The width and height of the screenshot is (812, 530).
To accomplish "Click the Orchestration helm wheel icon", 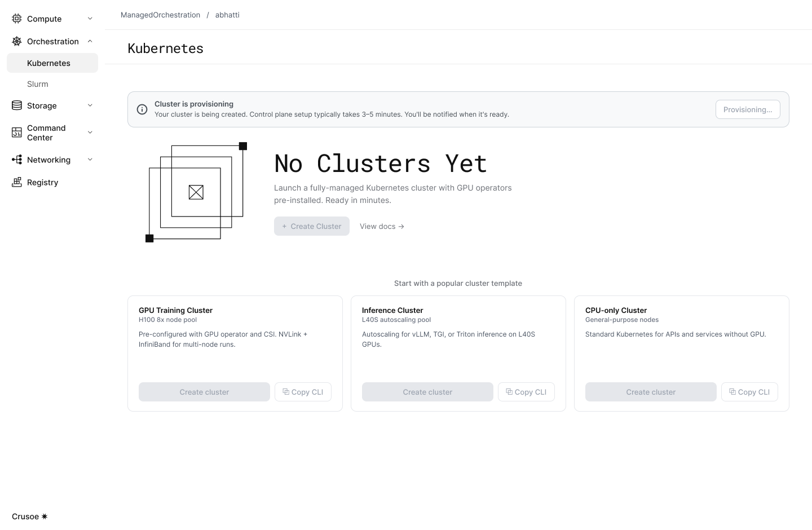I will point(17,41).
